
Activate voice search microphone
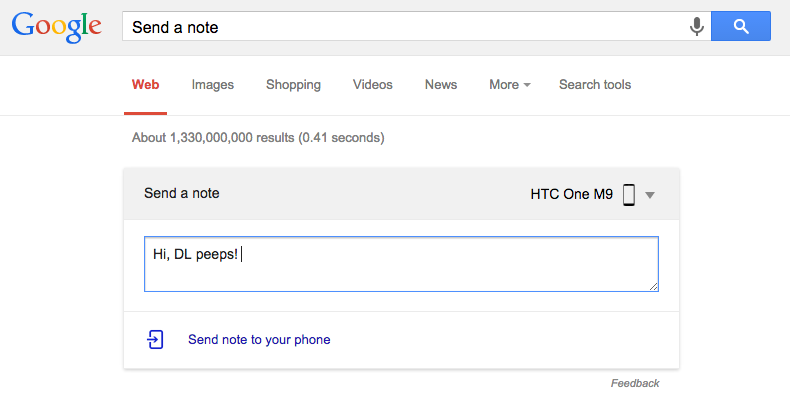[x=697, y=27]
